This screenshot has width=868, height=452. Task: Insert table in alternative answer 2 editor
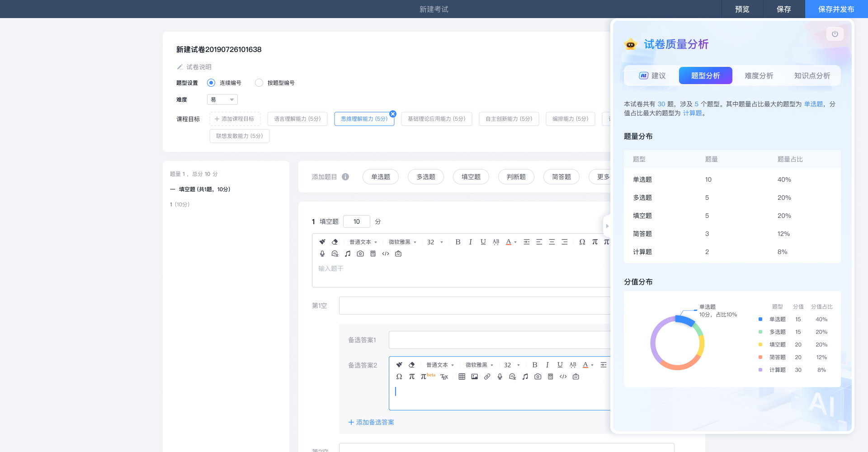462,377
